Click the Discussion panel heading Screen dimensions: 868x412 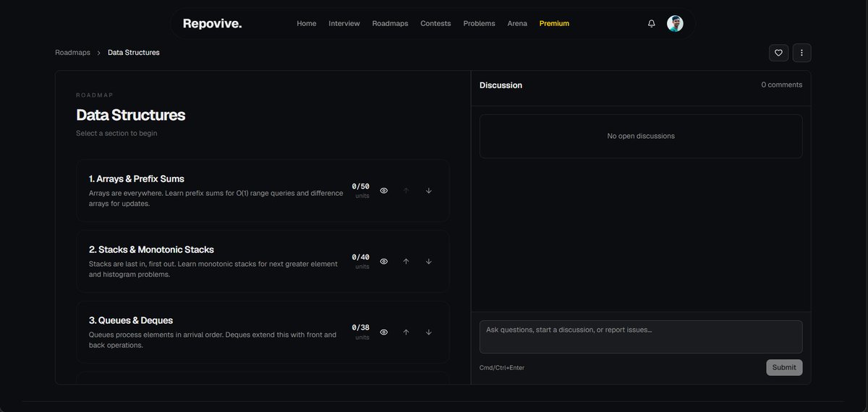coord(501,85)
